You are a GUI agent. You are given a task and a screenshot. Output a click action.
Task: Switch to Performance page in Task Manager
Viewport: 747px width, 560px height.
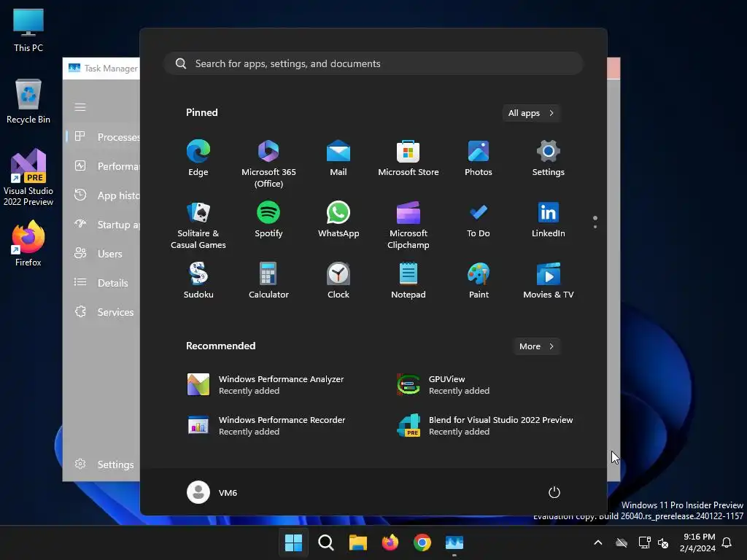click(103, 166)
